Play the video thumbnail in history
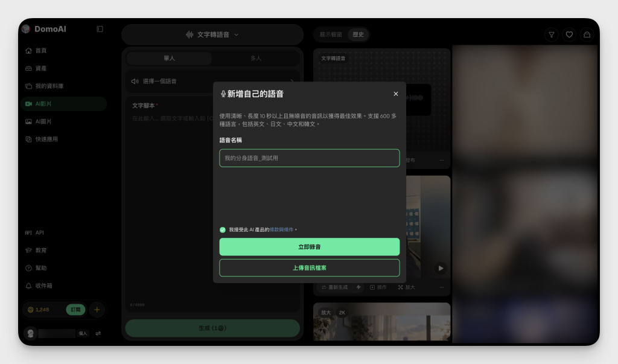618x364 pixels. tap(441, 268)
